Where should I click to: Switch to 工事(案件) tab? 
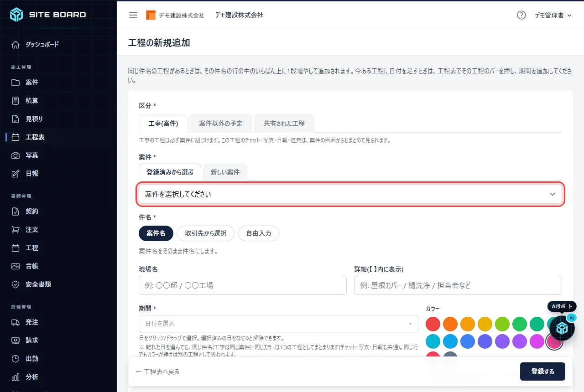163,124
